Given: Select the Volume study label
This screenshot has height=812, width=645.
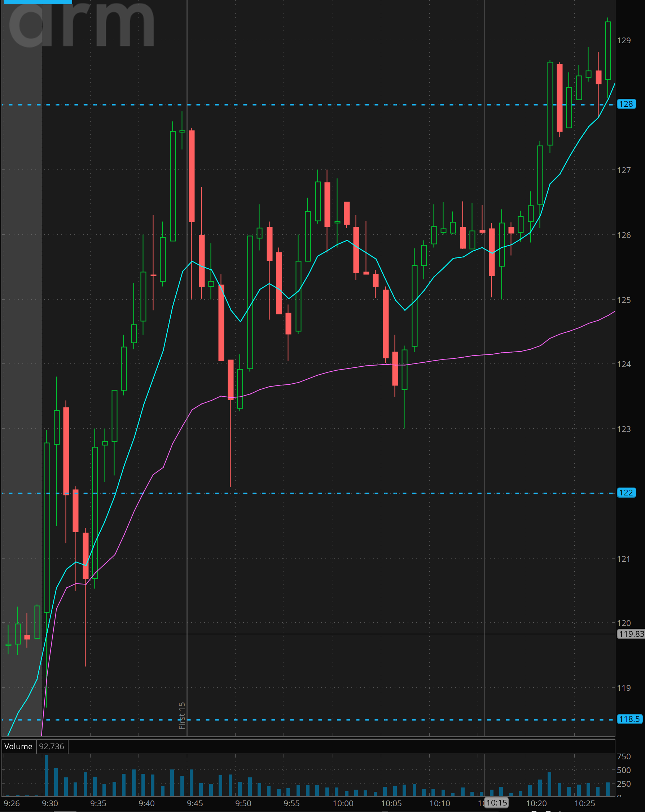Looking at the screenshot, I should click(x=18, y=746).
